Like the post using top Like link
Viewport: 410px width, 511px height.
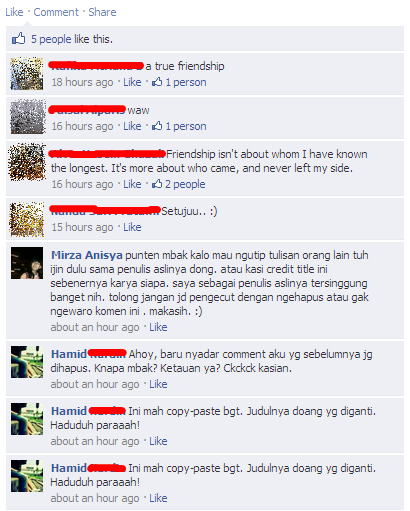click(x=14, y=12)
